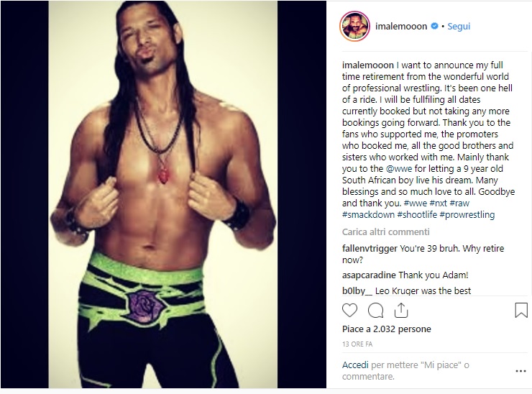Follow the account with Segui
532x394 pixels.
459,26
